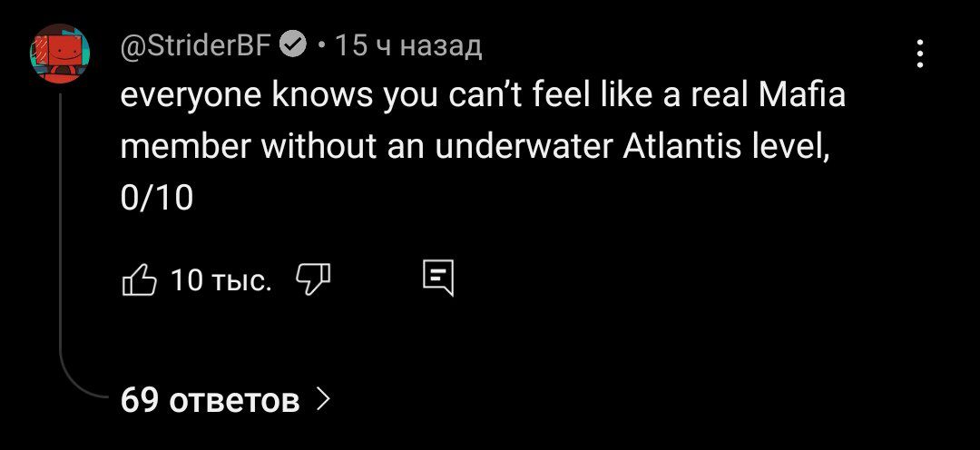Expand the 69 ответов replies
The height and width of the screenshot is (450, 980).
[x=210, y=399]
